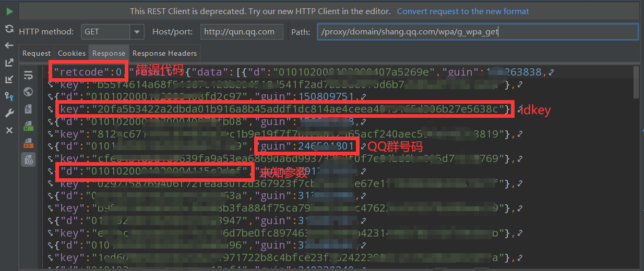The image size is (644, 271).
Task: Click the Path input field
Action: [478, 32]
